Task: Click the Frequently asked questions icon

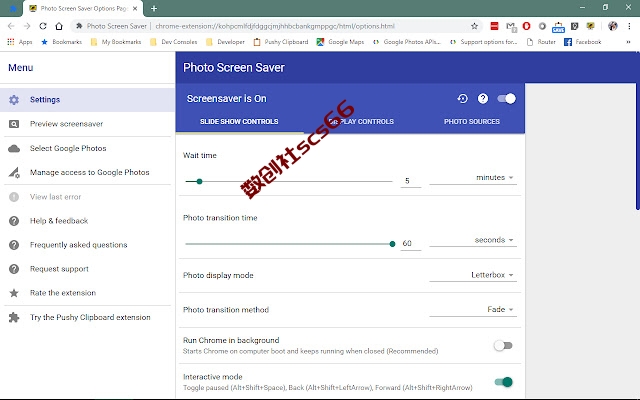Action: click(x=14, y=245)
